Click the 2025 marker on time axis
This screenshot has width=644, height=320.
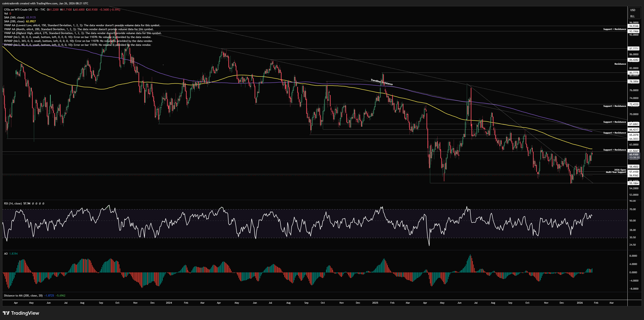(375, 303)
